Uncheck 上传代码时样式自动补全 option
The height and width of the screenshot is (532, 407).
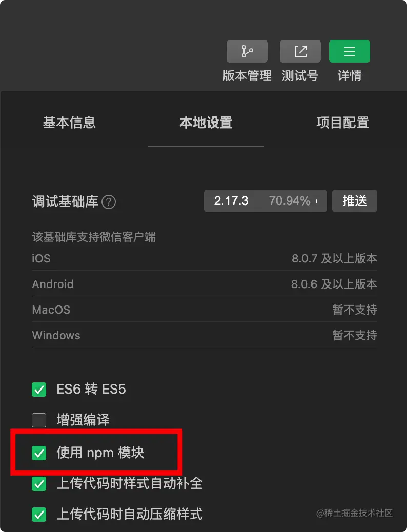click(x=39, y=483)
